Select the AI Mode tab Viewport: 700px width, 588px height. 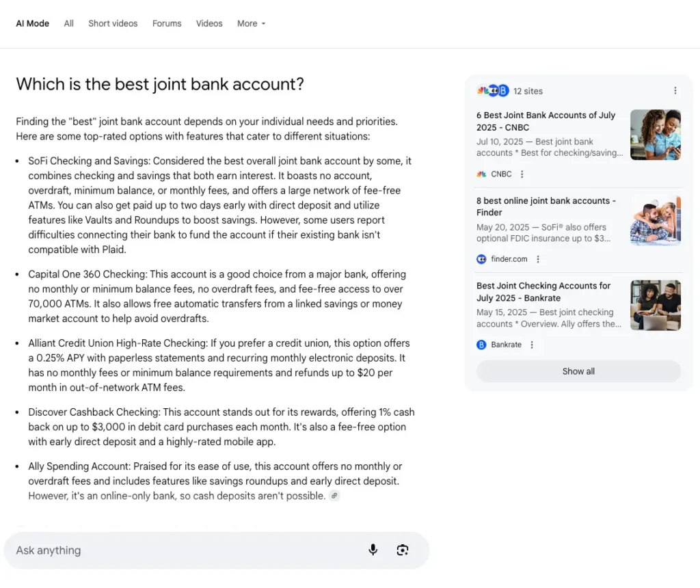(33, 24)
